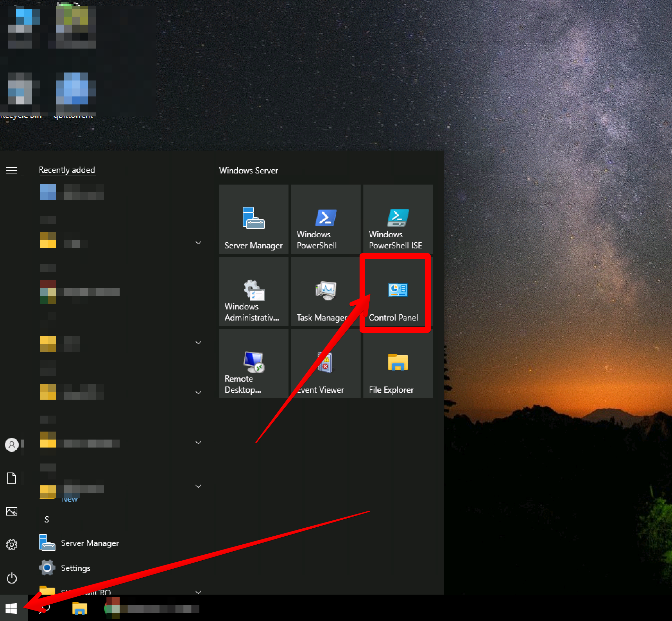Expand the hamburger menu in Start
Image resolution: width=672 pixels, height=621 pixels.
[x=12, y=170]
